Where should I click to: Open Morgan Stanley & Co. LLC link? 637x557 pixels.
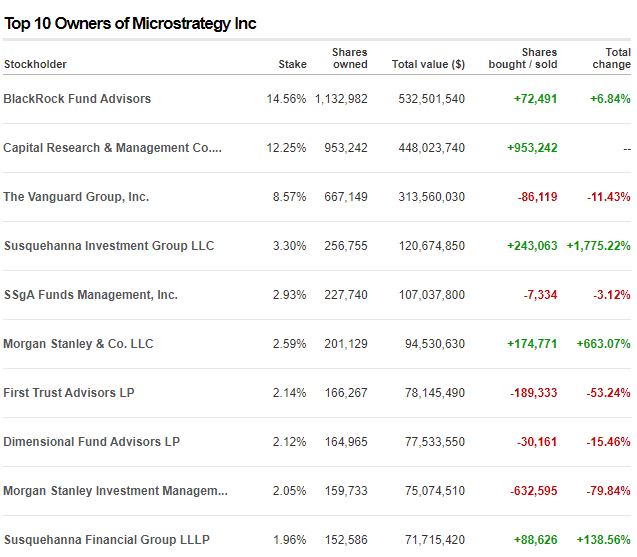tap(78, 344)
